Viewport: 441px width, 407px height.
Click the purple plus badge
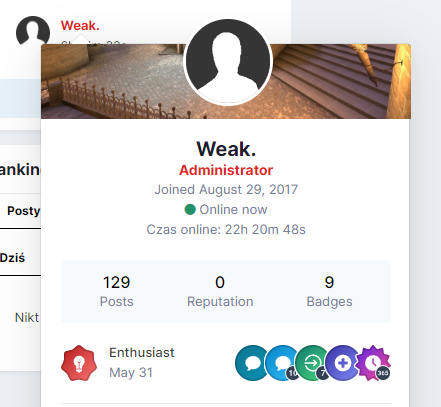click(343, 363)
